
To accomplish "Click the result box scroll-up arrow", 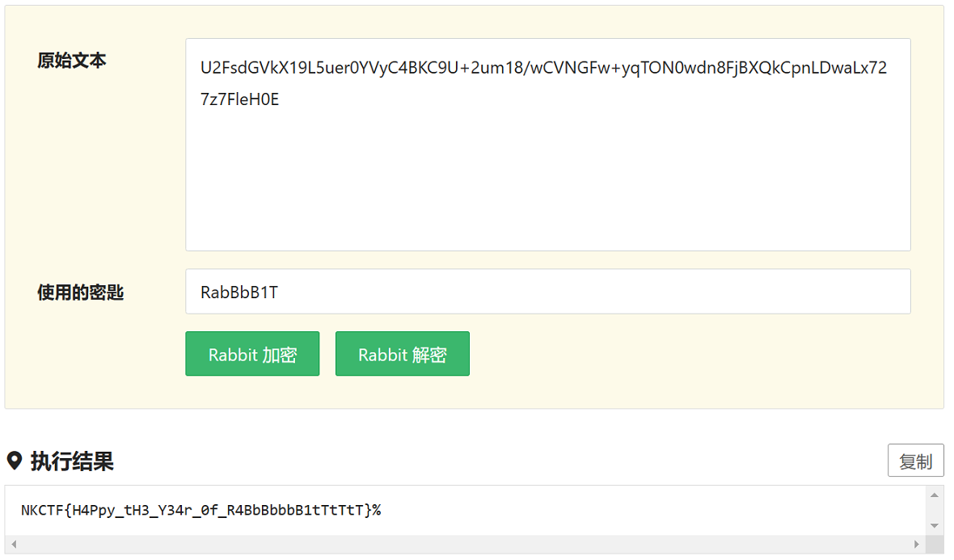I will pos(934,495).
